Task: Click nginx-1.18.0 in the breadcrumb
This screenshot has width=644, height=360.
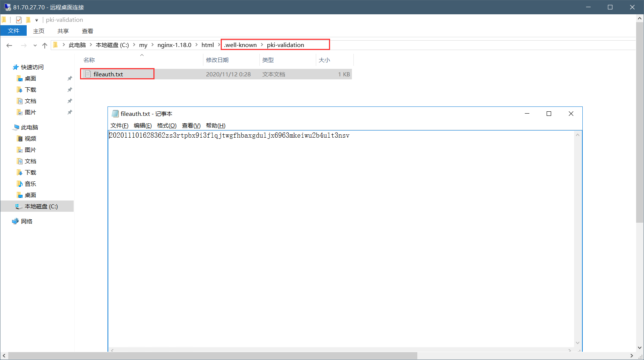Action: (174, 45)
